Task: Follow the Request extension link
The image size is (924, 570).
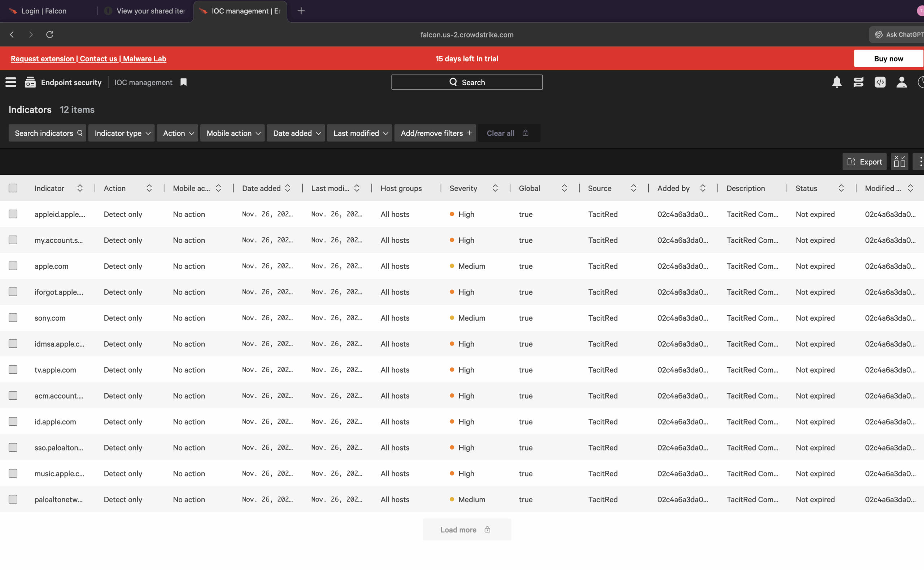Action: coord(42,59)
